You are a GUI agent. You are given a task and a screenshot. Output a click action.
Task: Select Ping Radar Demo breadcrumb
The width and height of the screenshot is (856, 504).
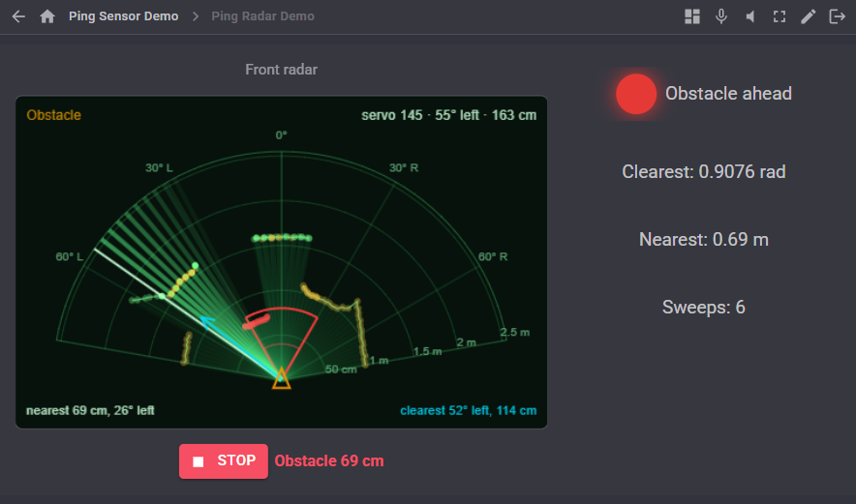(x=262, y=16)
